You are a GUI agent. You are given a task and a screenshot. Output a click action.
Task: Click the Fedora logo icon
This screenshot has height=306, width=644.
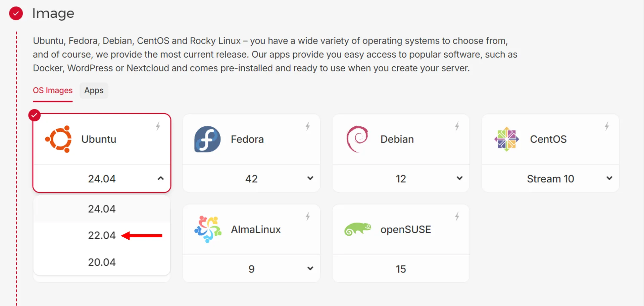coord(207,139)
